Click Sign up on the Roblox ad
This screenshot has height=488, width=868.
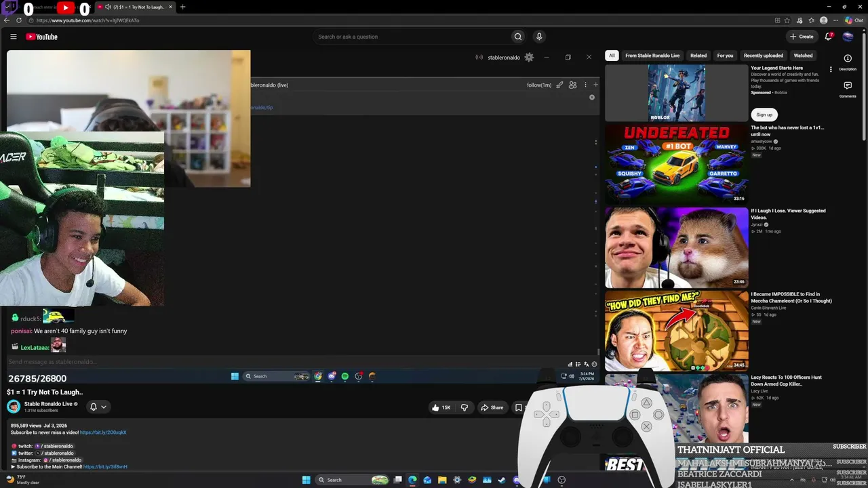pyautogui.click(x=764, y=115)
